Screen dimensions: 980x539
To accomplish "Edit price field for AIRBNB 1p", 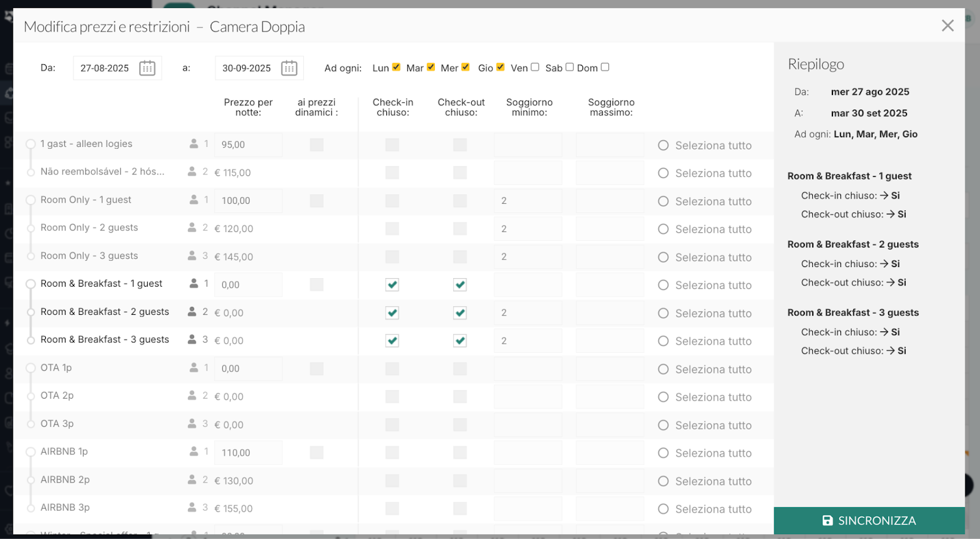I will point(248,452).
